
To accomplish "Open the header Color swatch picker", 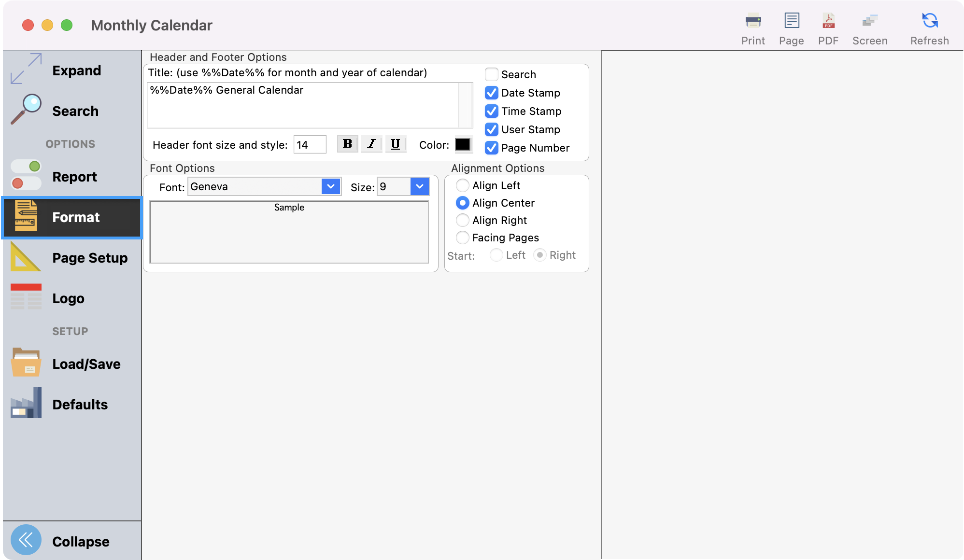I will (463, 144).
